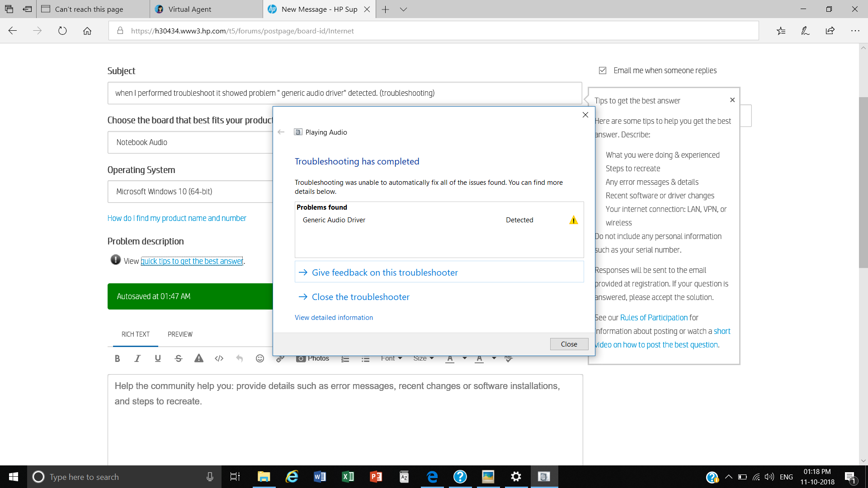Insert an emoticon smiley
The width and height of the screenshot is (868, 488).
click(x=260, y=358)
